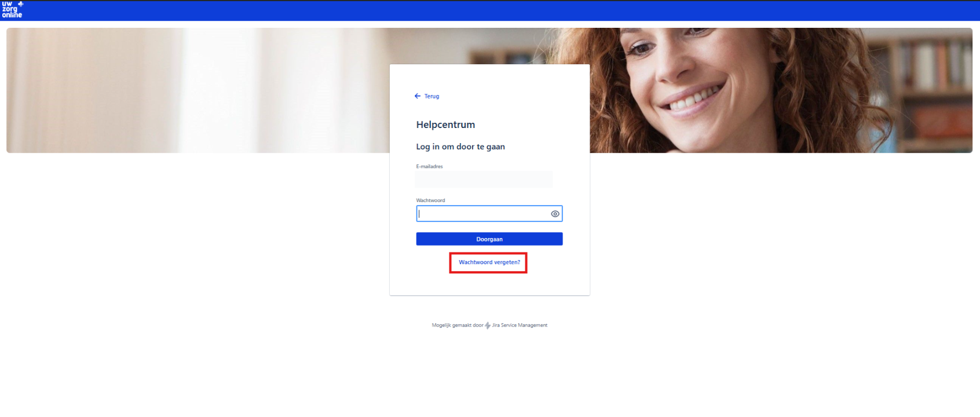This screenshot has width=980, height=417.
Task: Click the 'Log in om door te gaan' subtitle
Action: (x=460, y=147)
